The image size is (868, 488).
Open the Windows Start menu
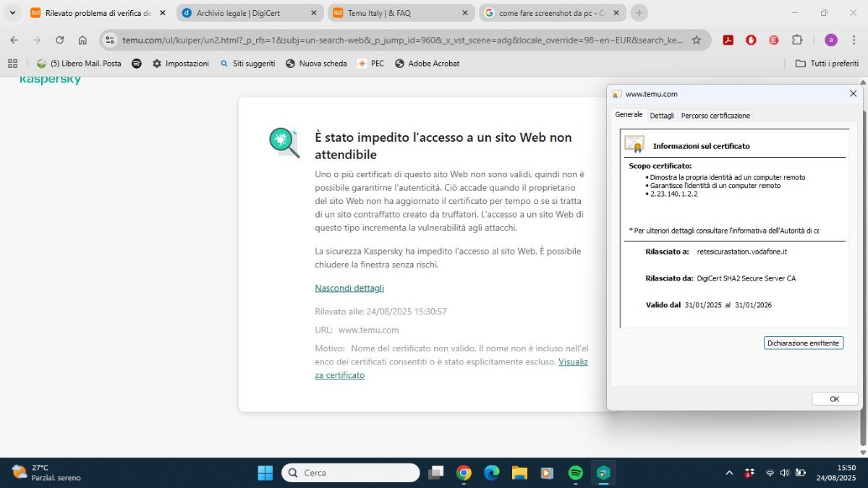[x=265, y=473]
